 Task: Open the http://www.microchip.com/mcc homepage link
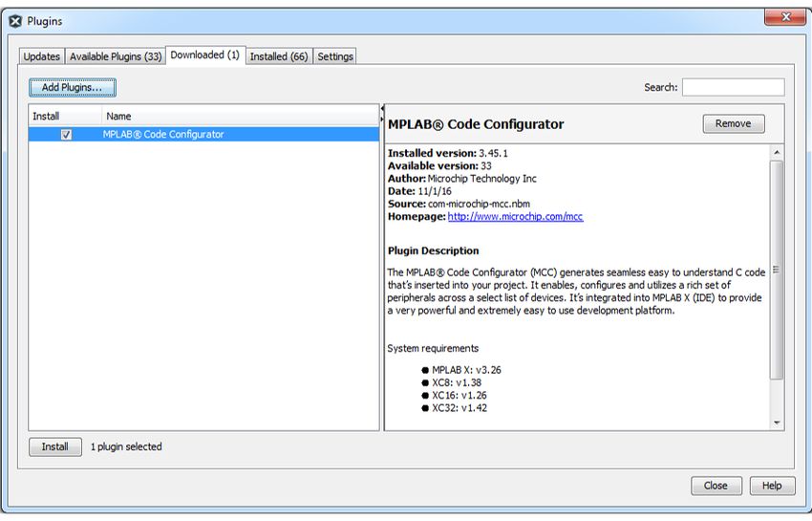click(x=515, y=217)
